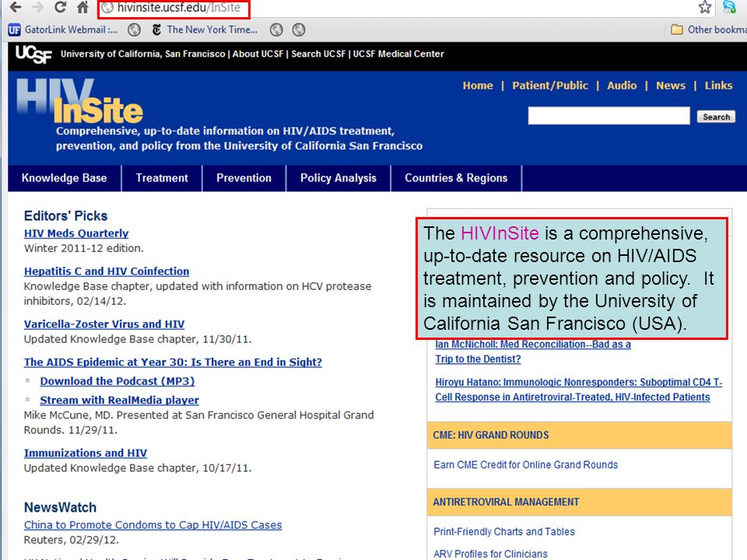Select the Knowledge Base tab
747x560 pixels.
65,178
